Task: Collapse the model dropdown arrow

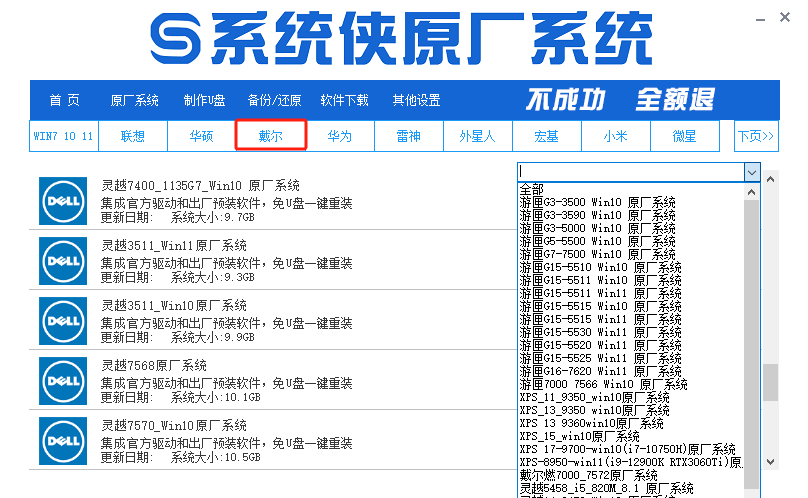Action: [752, 172]
